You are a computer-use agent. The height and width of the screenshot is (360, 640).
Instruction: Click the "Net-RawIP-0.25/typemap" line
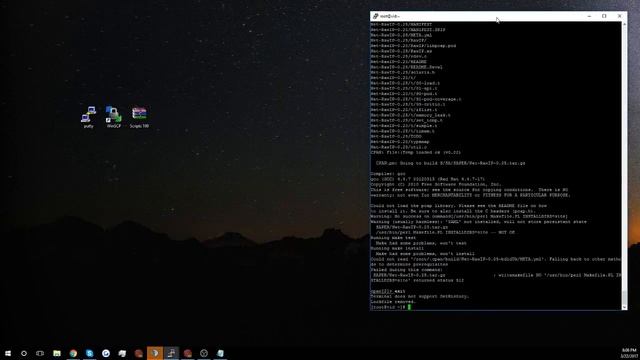pyautogui.click(x=400, y=142)
